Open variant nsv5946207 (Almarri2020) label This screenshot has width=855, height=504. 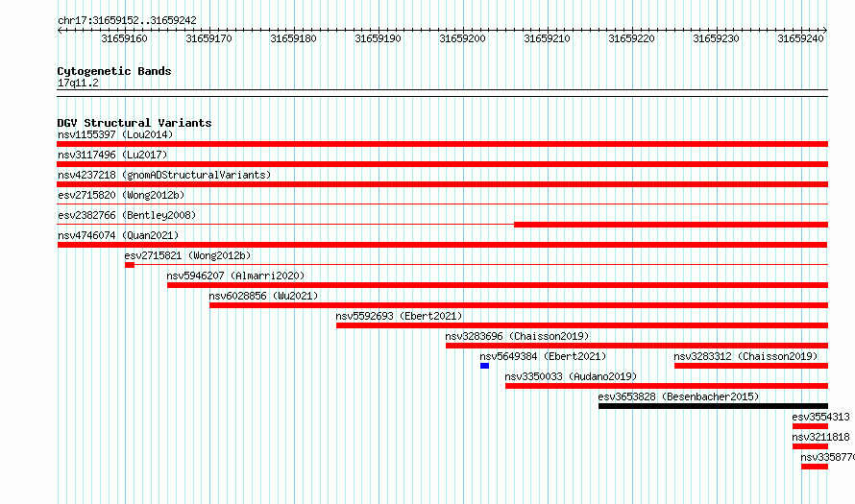coord(235,276)
